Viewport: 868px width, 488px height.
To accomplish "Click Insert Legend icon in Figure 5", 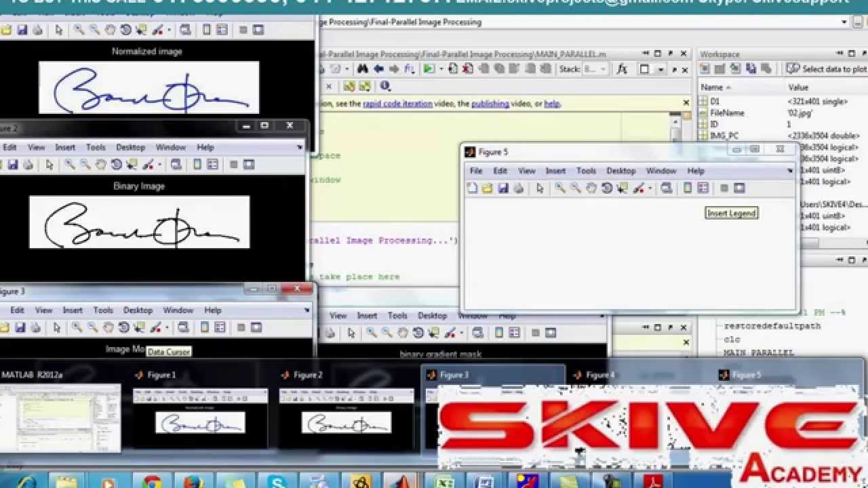I will coord(703,188).
